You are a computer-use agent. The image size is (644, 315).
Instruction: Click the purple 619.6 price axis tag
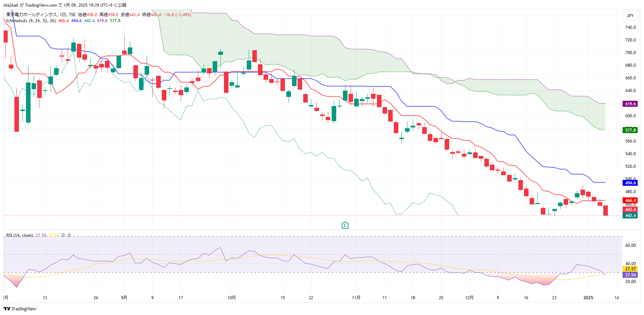click(630, 104)
